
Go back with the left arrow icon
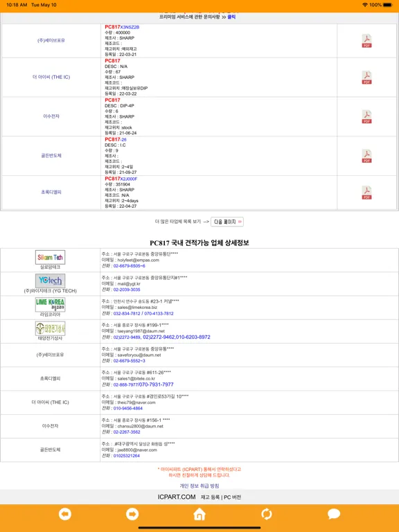click(65, 514)
